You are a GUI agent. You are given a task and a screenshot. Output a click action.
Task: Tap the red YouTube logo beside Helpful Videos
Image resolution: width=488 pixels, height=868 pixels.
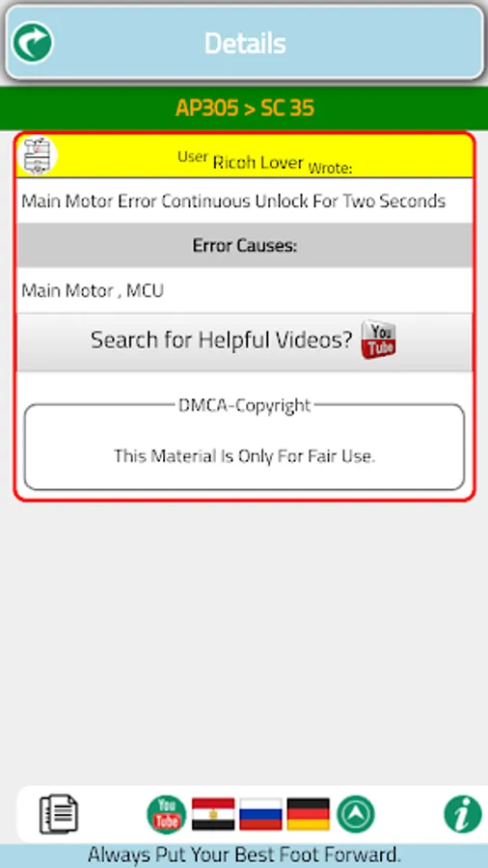378,339
